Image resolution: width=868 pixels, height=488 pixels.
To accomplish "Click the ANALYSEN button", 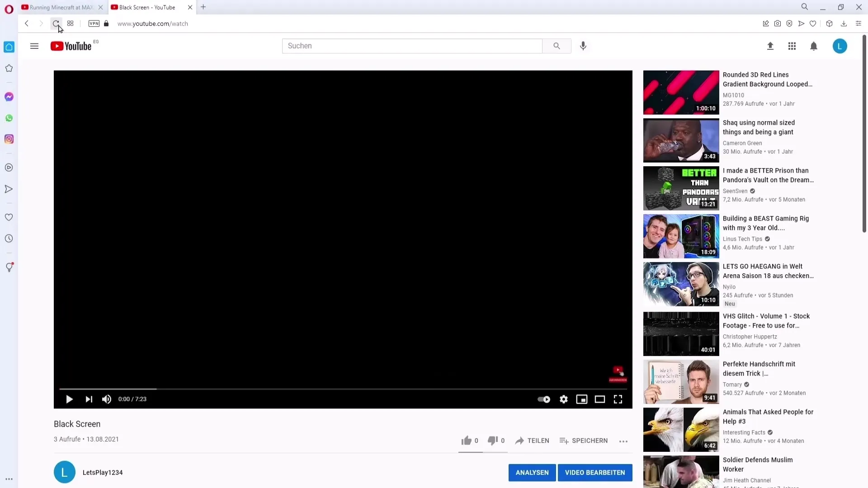I will click(532, 473).
